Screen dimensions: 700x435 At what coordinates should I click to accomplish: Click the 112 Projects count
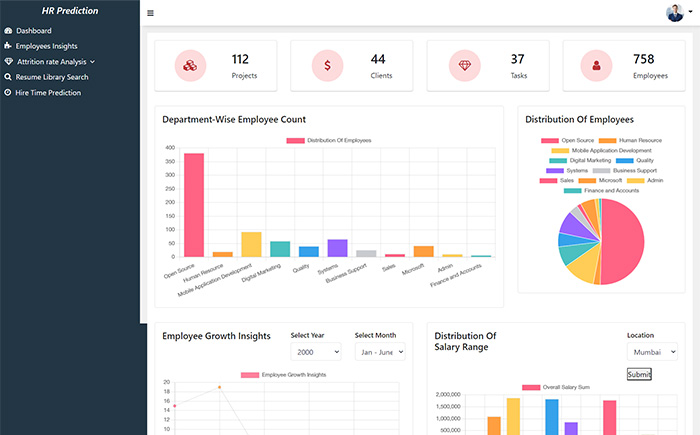pos(240,59)
